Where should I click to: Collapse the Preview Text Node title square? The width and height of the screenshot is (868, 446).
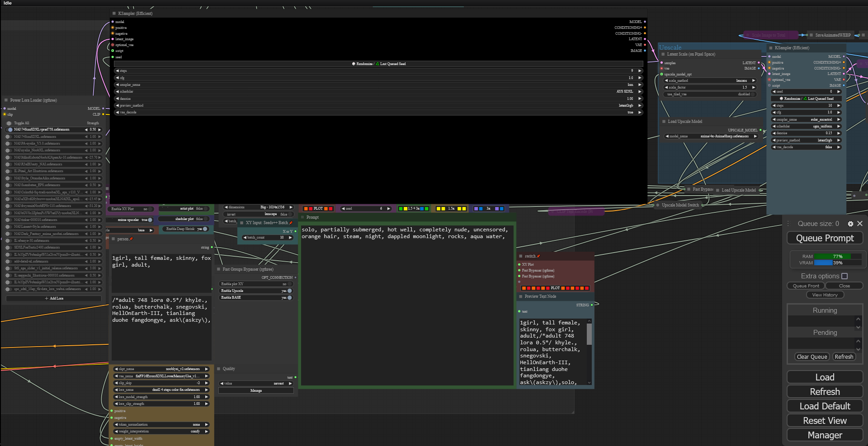[x=521, y=296]
